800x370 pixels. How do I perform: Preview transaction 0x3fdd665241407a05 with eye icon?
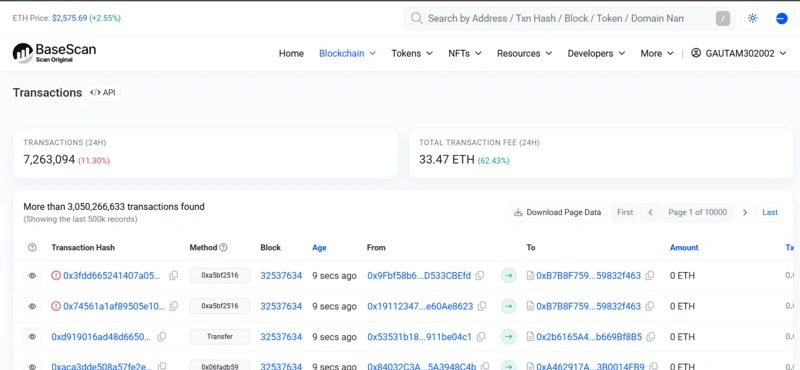(32, 276)
